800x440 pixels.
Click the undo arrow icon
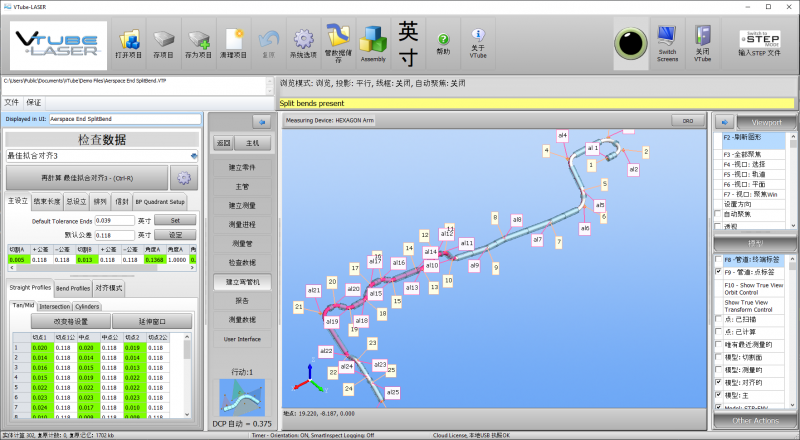coord(268,40)
